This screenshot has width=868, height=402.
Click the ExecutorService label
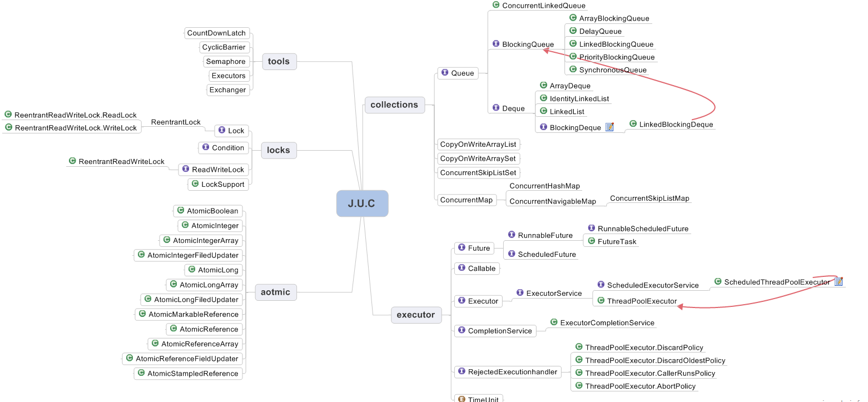[554, 293]
